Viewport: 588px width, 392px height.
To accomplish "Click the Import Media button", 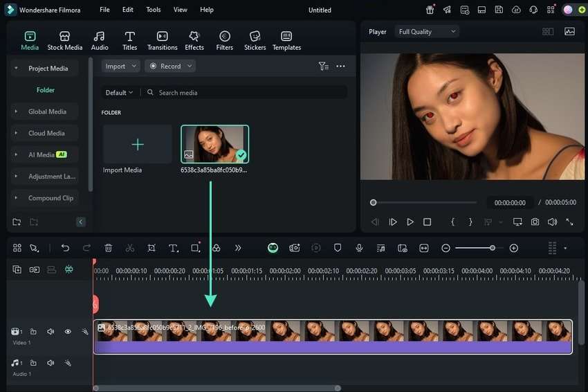I will [138, 145].
